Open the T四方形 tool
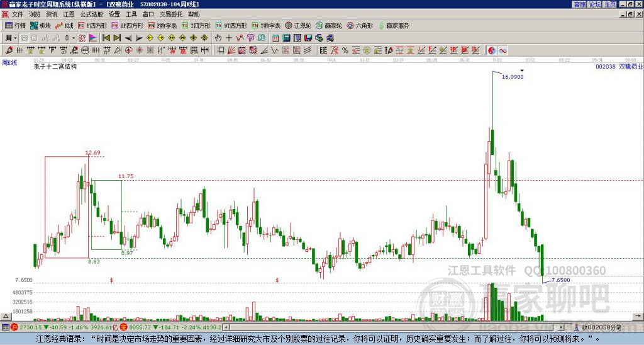The height and width of the screenshot is (345, 644). coord(196,25)
